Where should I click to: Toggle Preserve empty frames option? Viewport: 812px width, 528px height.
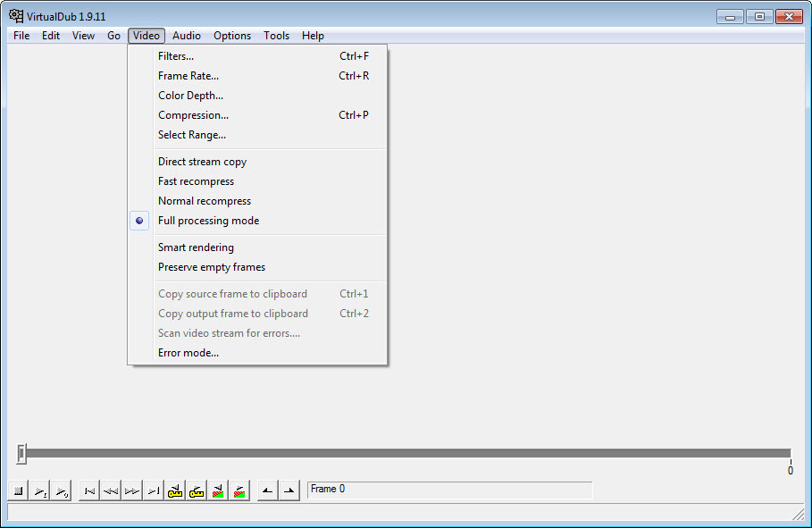(x=257, y=267)
